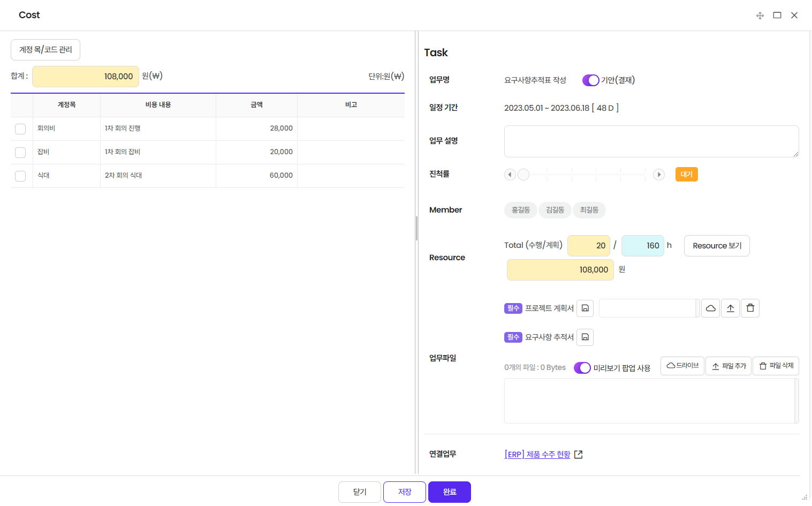The width and height of the screenshot is (812, 506).
Task: Click move handle icon in dialog header
Action: tap(760, 16)
